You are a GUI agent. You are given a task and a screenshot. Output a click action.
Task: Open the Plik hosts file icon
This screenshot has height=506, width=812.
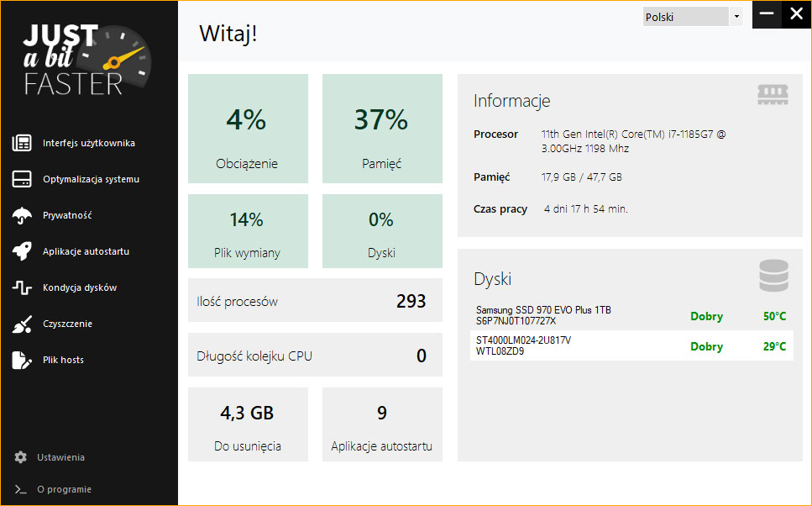click(x=22, y=360)
